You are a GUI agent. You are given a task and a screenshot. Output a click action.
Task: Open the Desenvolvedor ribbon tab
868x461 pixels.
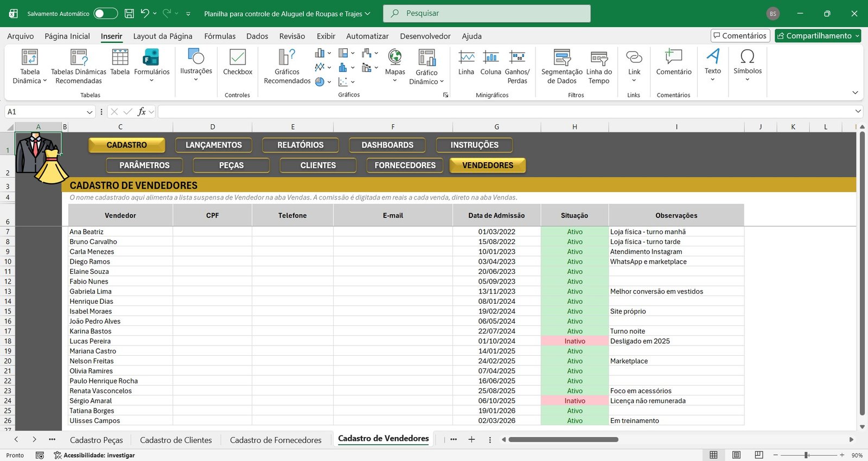pos(425,36)
